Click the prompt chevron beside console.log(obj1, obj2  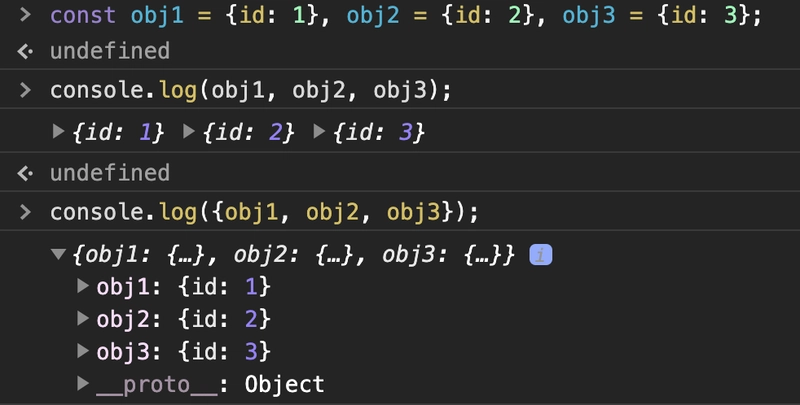point(25,90)
